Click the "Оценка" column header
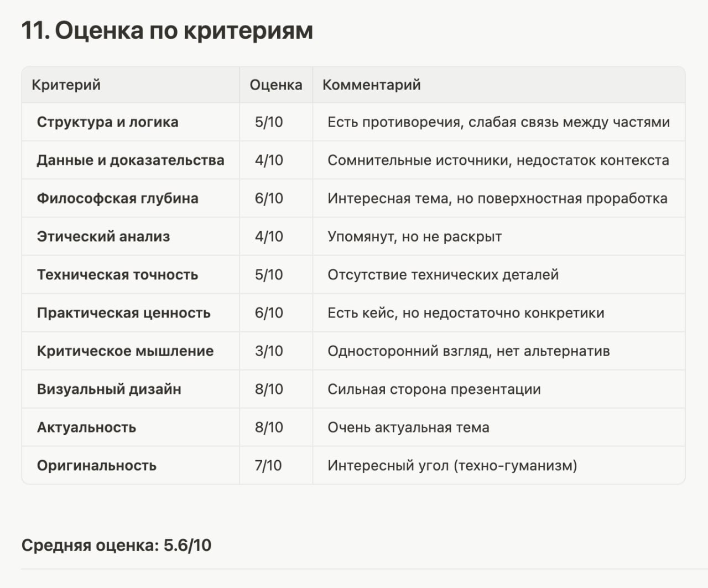The height and width of the screenshot is (588, 708). (275, 85)
